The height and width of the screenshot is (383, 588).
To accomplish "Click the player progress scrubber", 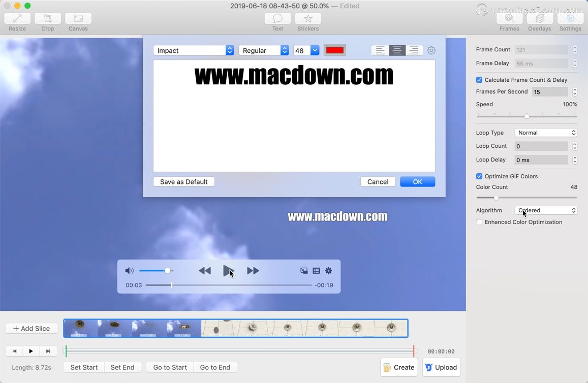I will click(x=229, y=285).
